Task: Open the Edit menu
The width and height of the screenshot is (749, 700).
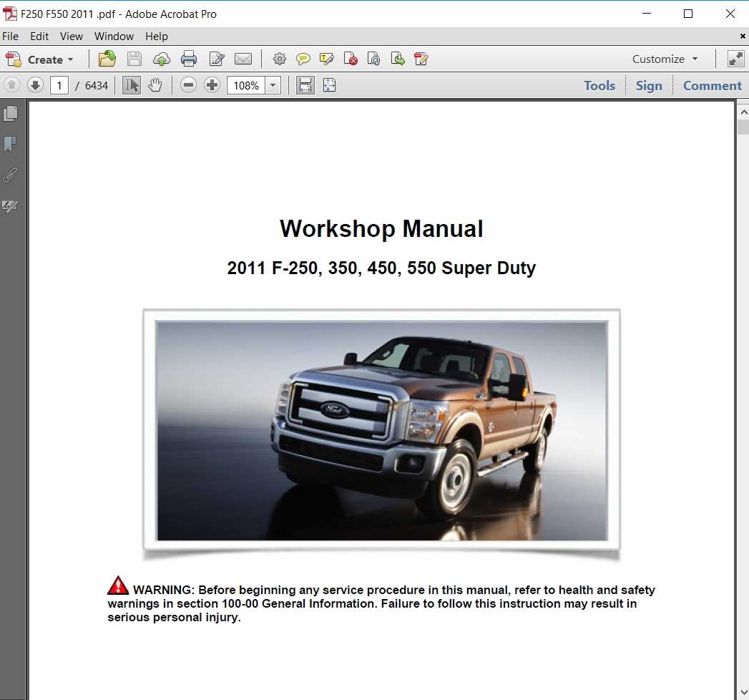Action: [39, 37]
